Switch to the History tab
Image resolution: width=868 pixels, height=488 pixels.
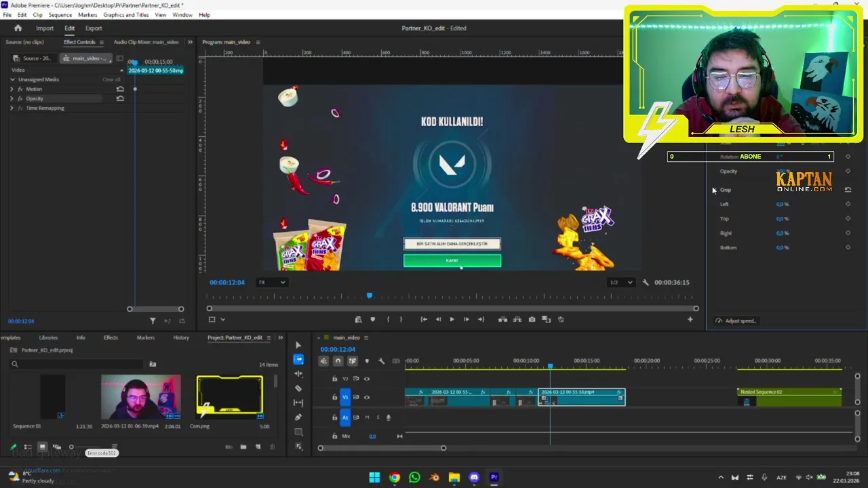(x=181, y=338)
